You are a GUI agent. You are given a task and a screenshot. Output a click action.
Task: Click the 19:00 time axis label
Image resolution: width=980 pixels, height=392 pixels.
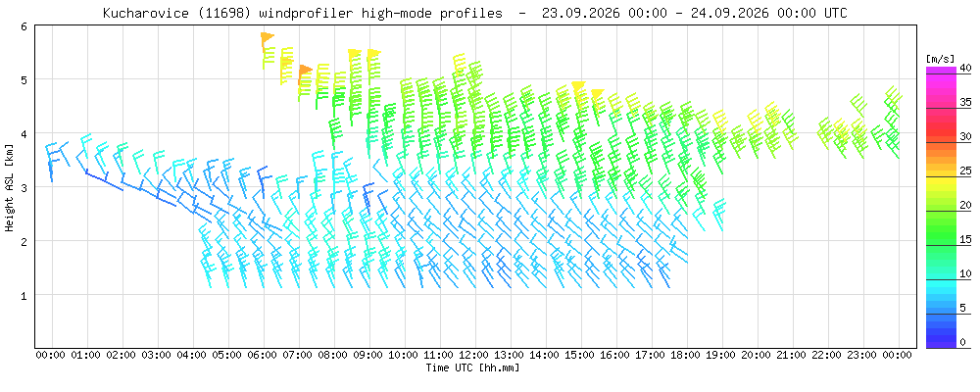click(x=722, y=355)
